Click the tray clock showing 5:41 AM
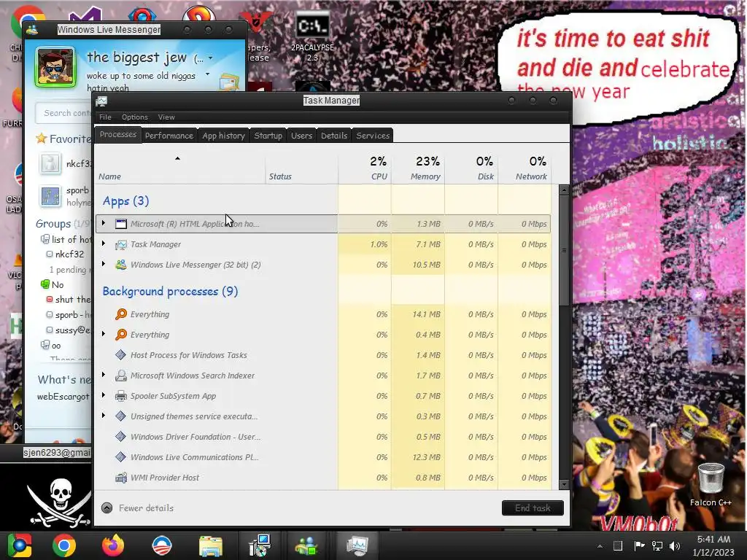This screenshot has width=747, height=560. (713, 545)
